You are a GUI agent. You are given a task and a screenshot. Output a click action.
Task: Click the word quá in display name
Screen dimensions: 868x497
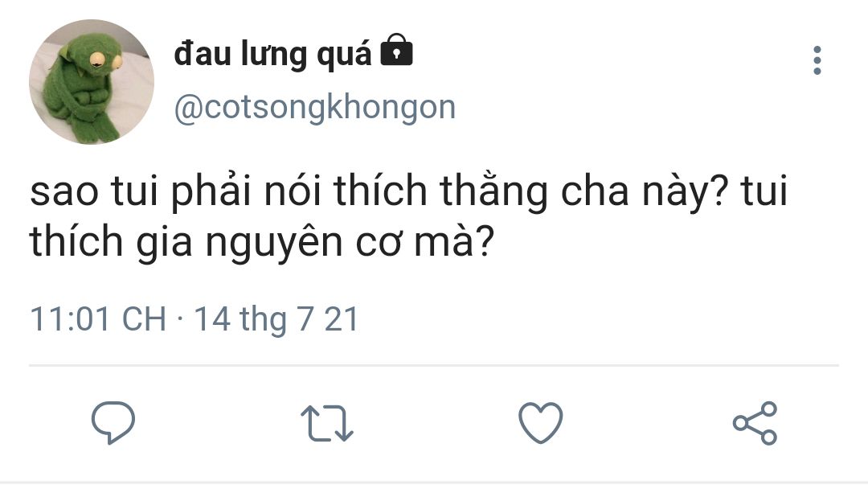(x=344, y=55)
